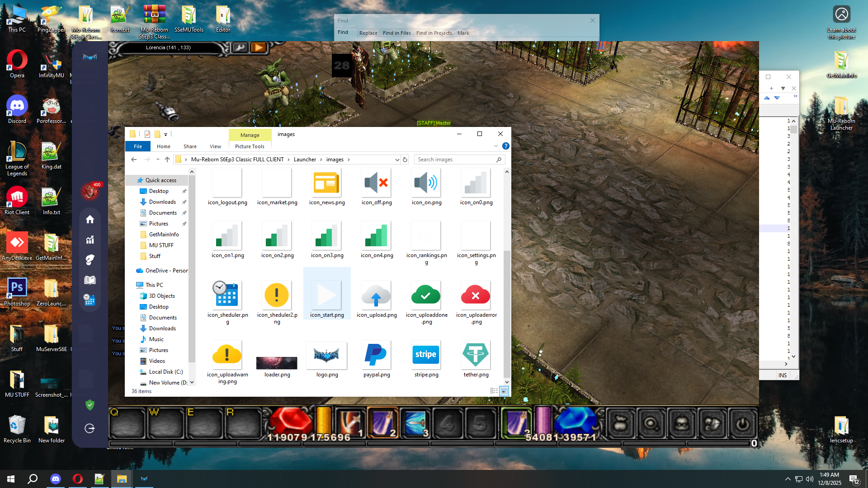
Task: Open address bar history dropdown
Action: [397, 160]
